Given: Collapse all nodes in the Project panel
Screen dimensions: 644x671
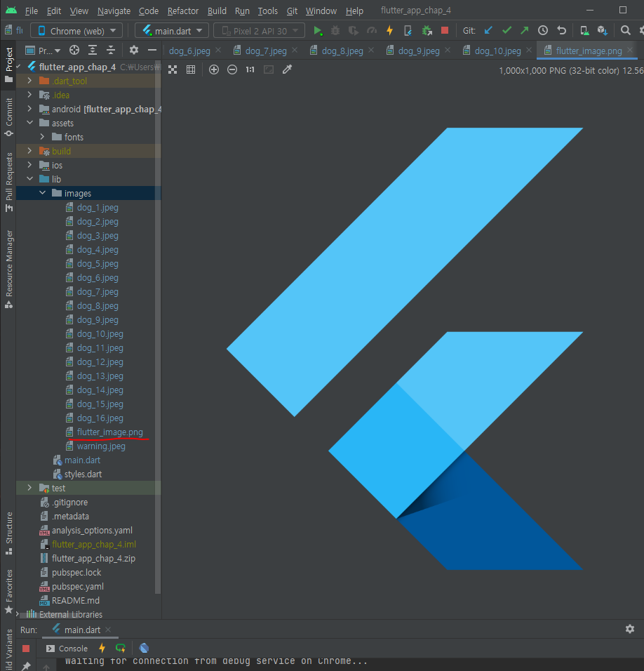Looking at the screenshot, I should click(111, 50).
